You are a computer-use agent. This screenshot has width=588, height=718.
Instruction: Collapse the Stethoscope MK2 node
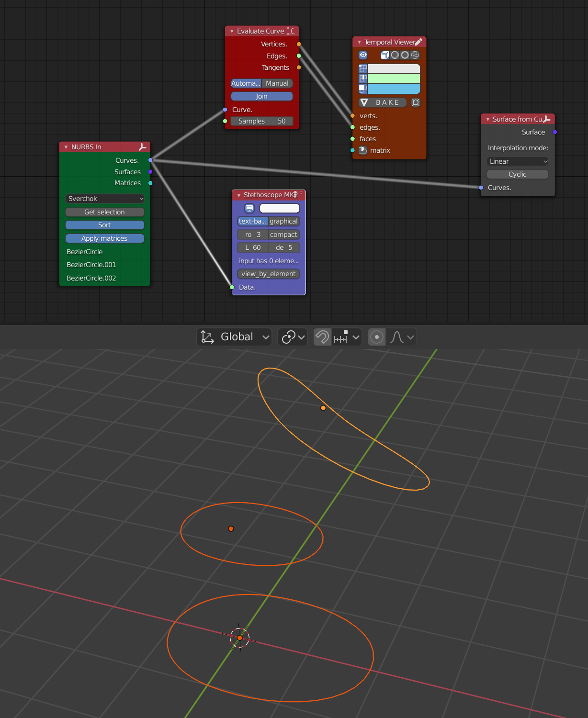click(238, 195)
